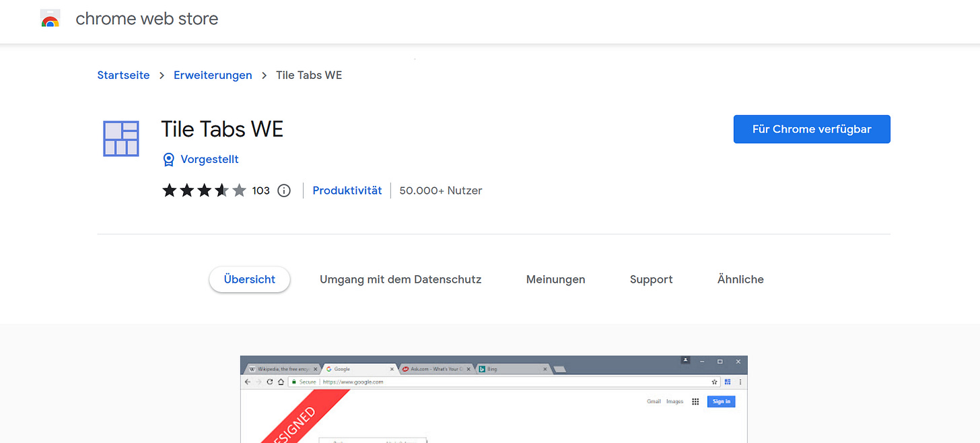Click the home icon in preview screenshot
The width and height of the screenshot is (980, 443).
[281, 382]
